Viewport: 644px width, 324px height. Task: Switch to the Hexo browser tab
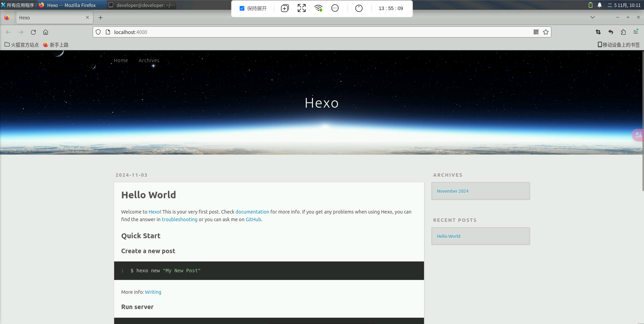[52, 18]
